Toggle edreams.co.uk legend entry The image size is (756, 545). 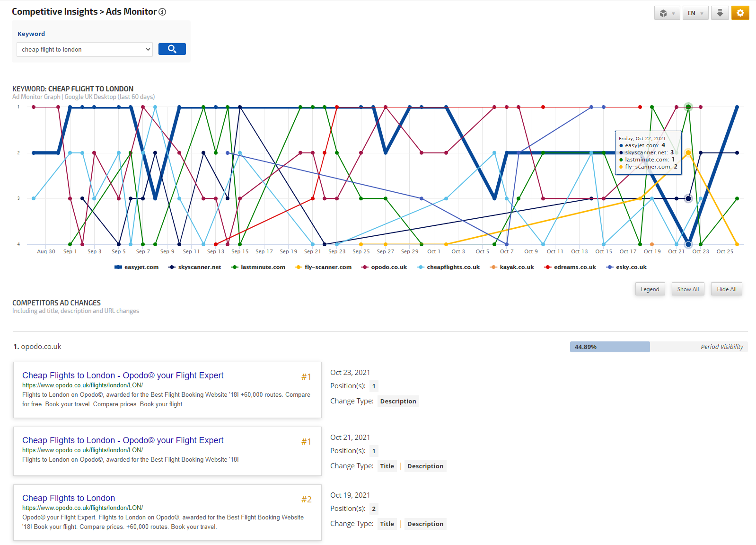click(570, 267)
